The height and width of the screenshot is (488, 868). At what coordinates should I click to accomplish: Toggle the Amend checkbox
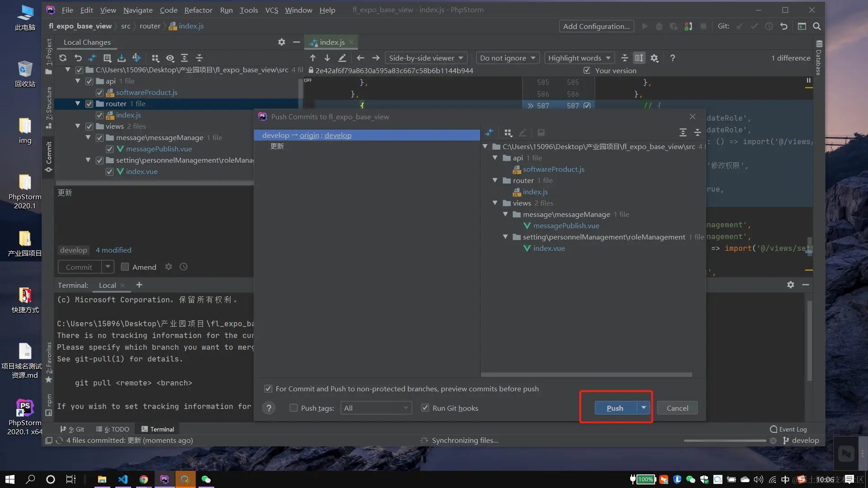coord(125,267)
